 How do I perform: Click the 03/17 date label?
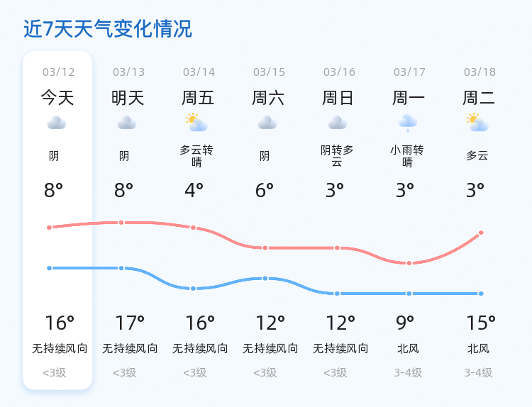pos(409,72)
